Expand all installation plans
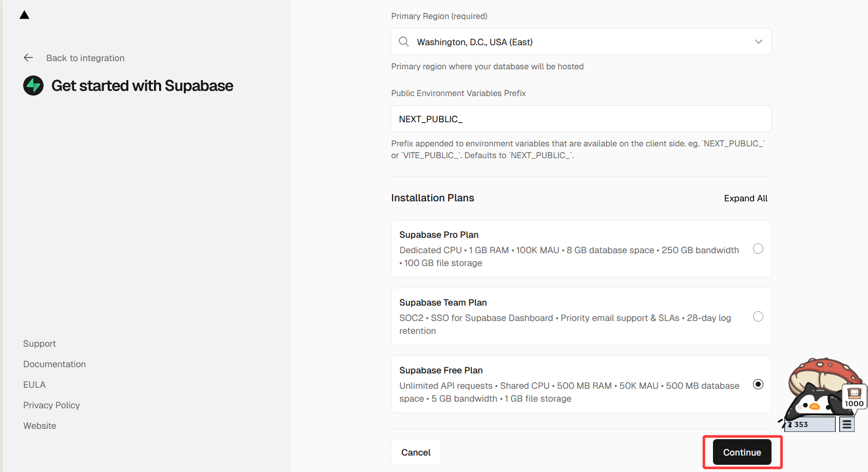 [x=745, y=198]
